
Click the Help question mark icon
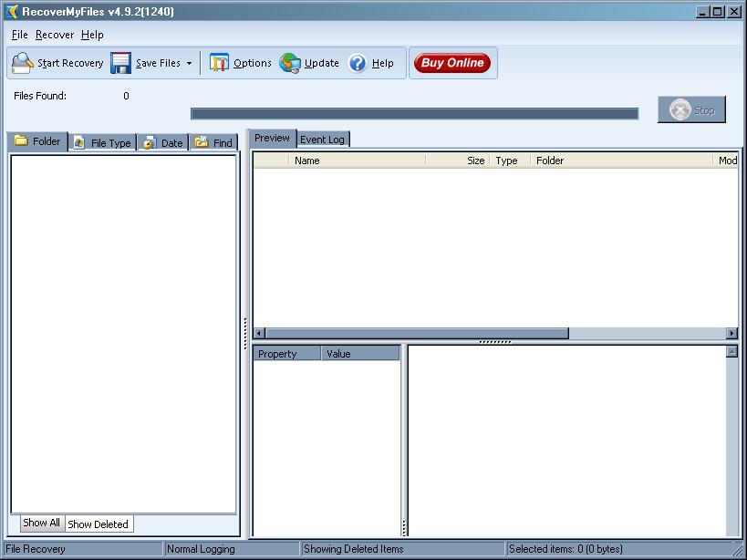[x=358, y=63]
